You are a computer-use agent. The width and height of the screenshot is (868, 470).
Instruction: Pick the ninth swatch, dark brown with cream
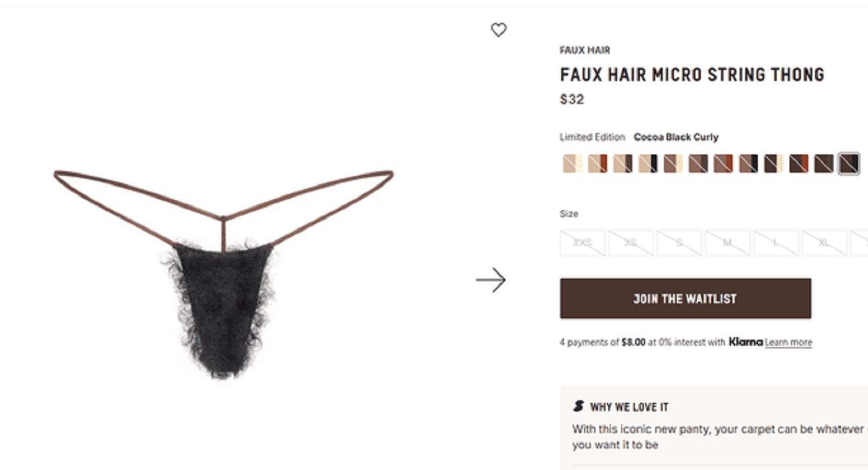tap(773, 164)
